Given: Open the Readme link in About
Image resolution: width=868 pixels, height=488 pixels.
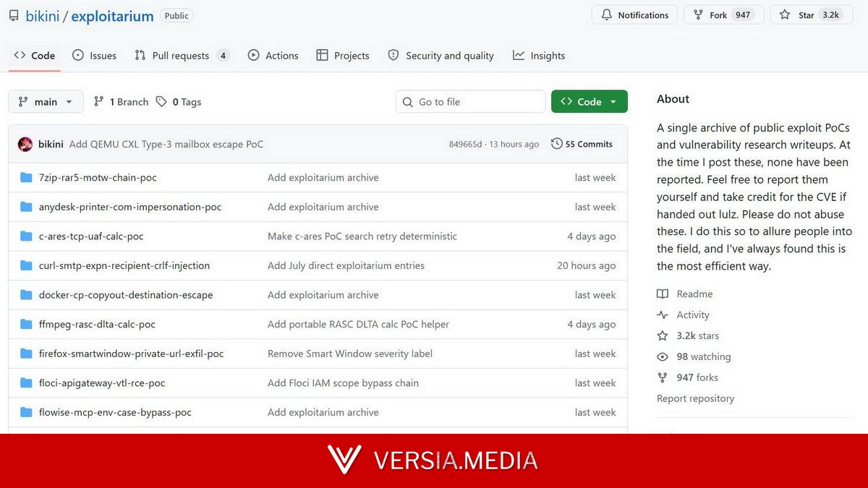Looking at the screenshot, I should (694, 294).
